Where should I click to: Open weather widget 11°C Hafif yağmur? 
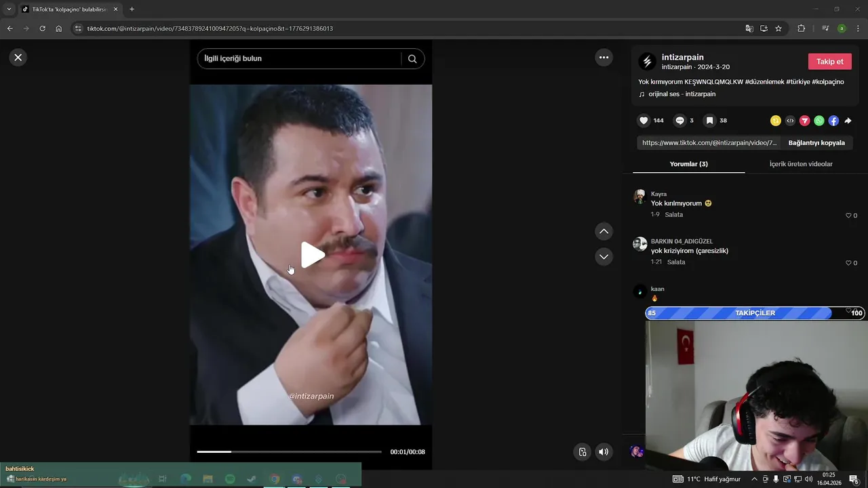point(707,479)
